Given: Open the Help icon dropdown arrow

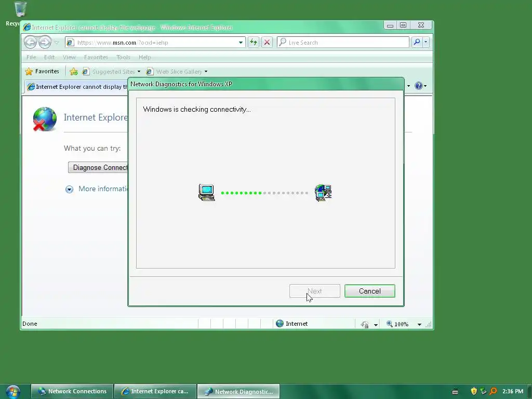Looking at the screenshot, I should tap(425, 86).
